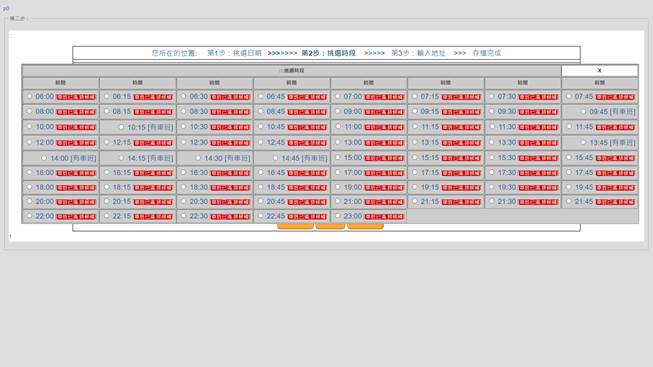Select the 14:45 radio button
The width and height of the screenshot is (653, 367).
click(x=275, y=158)
